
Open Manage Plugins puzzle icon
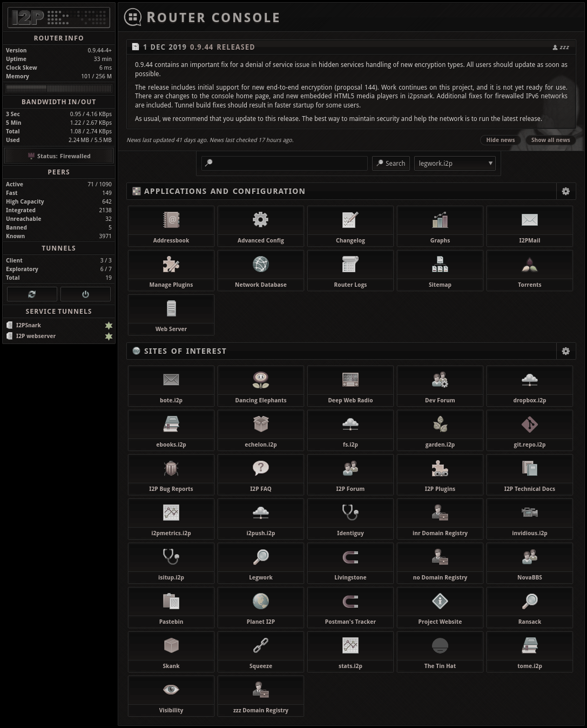point(171,264)
